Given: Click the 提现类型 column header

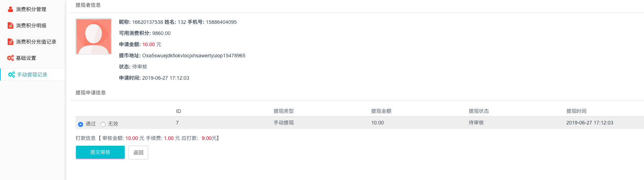Looking at the screenshot, I should tap(284, 111).
